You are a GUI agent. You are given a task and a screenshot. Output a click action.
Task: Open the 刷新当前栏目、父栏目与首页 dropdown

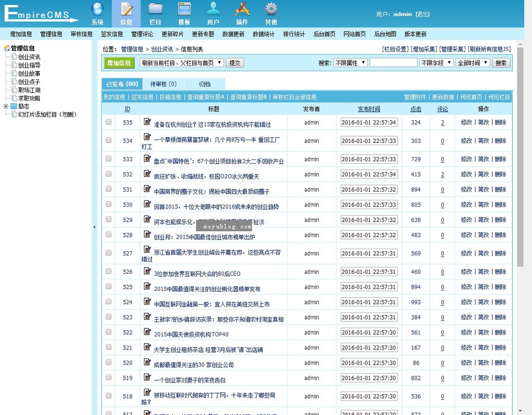click(x=181, y=63)
